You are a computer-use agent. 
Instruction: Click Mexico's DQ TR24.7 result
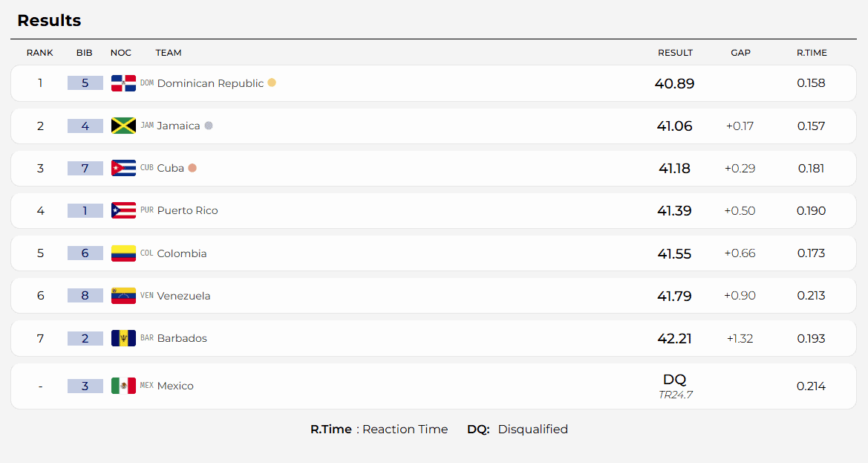tap(675, 386)
